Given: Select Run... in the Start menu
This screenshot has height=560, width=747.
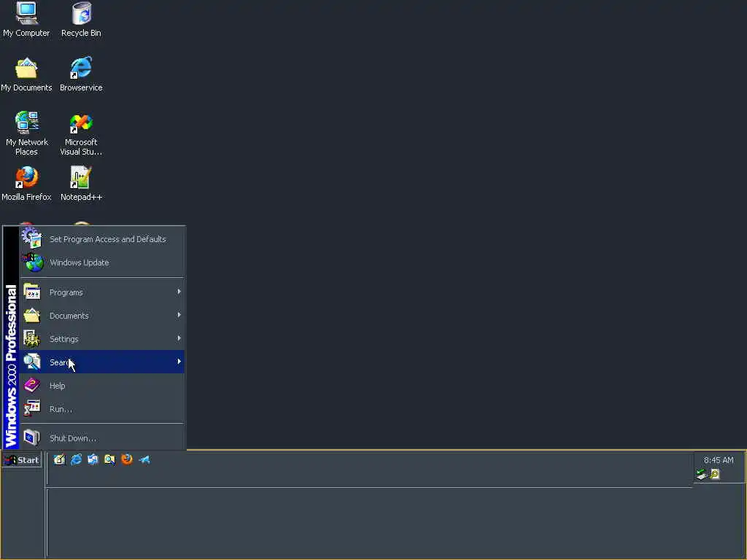Looking at the screenshot, I should [x=102, y=408].
